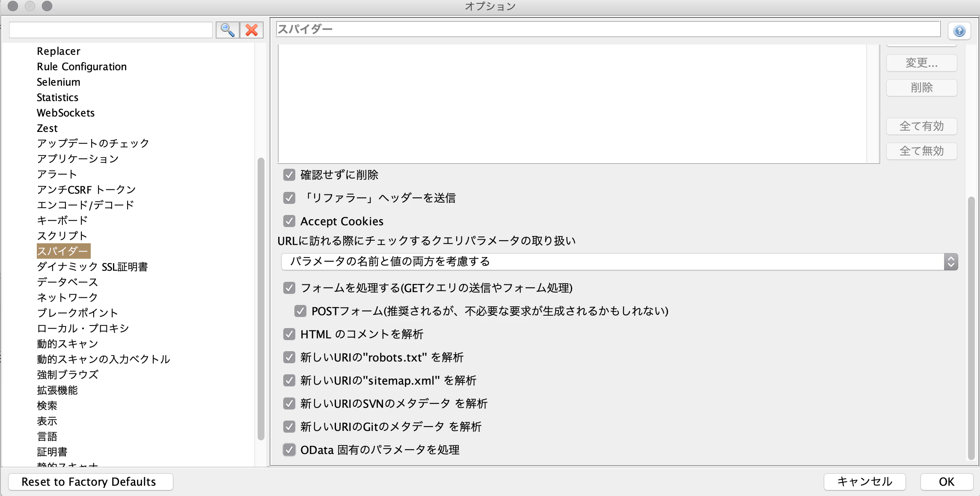Select 言語 in options tree
This screenshot has height=496, width=980.
(47, 436)
